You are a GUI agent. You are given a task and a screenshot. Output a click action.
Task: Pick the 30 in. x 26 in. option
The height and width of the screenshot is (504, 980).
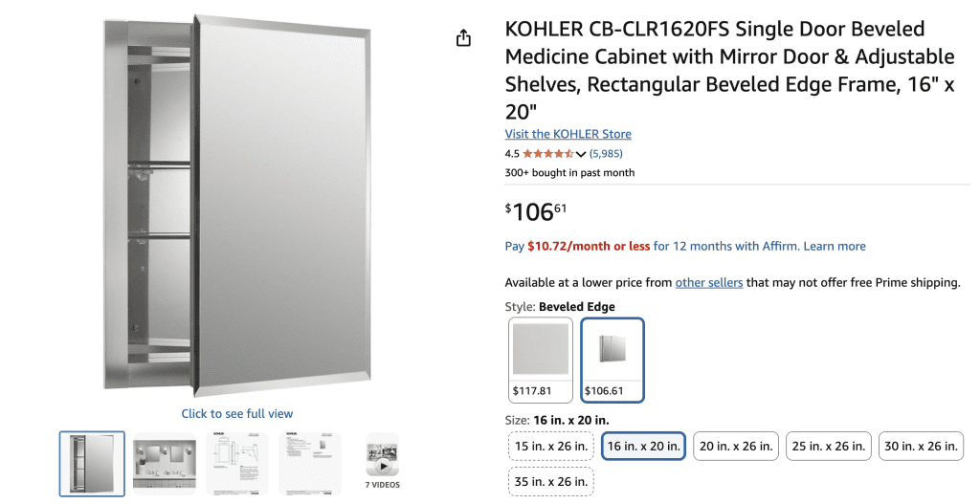(921, 446)
